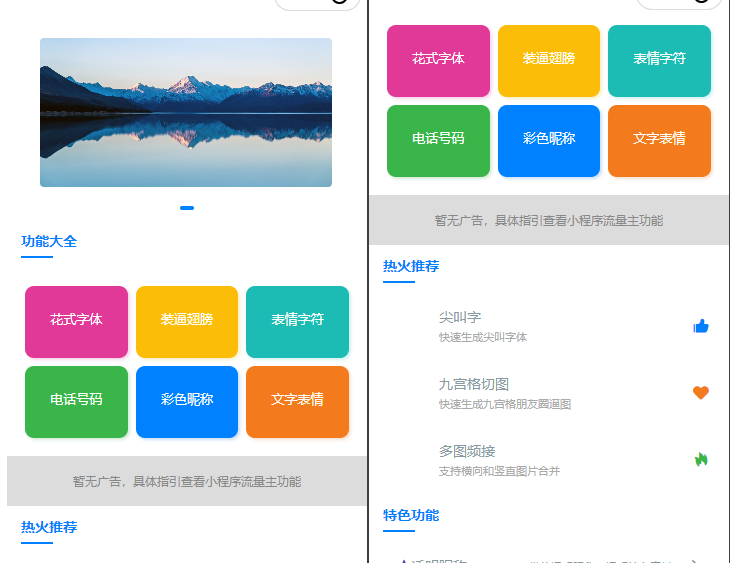Image resolution: width=730 pixels, height=563 pixels.
Task: Select 彩色昵称 tile in the left screen
Action: click(x=187, y=402)
